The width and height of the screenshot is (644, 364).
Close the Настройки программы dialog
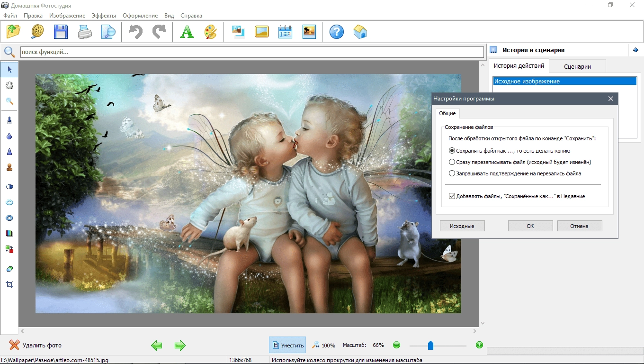pyautogui.click(x=611, y=99)
